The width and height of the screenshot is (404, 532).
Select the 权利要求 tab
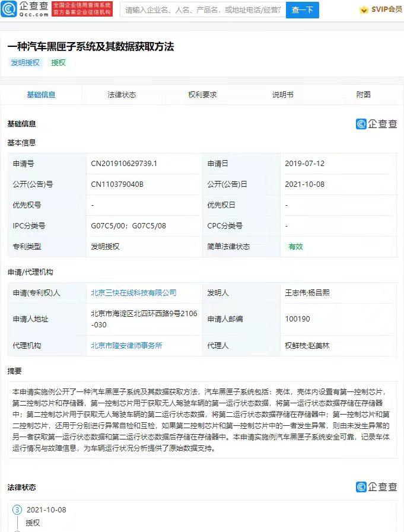tap(202, 95)
